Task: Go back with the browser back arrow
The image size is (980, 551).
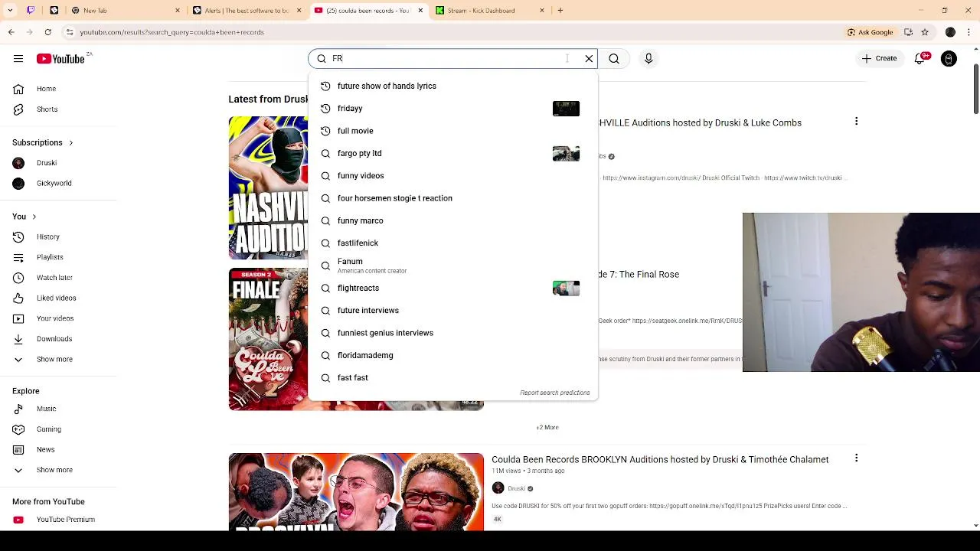Action: pos(11,32)
